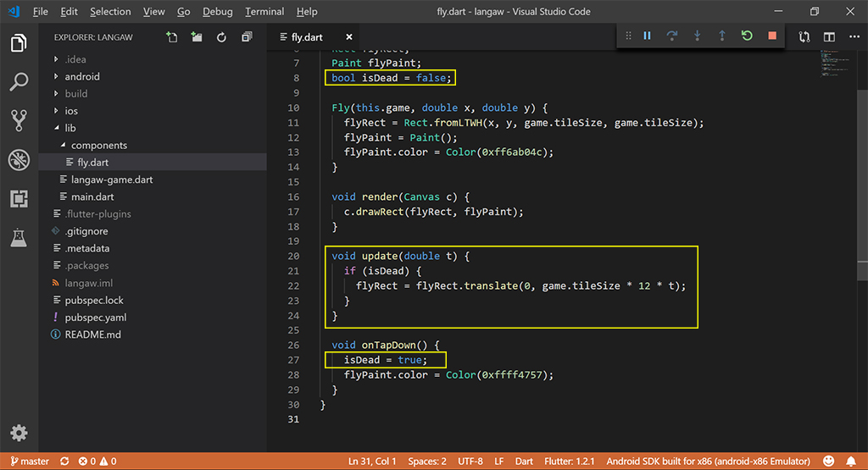The width and height of the screenshot is (868, 470).
Task: Click the New File icon in Explorer
Action: click(x=172, y=37)
